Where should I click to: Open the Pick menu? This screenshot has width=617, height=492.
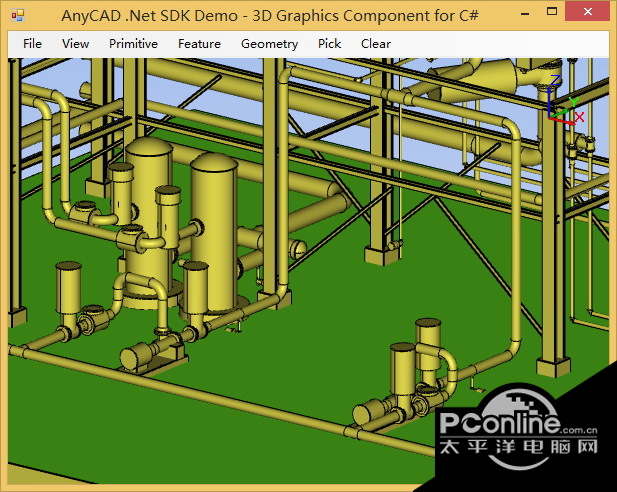tap(329, 44)
